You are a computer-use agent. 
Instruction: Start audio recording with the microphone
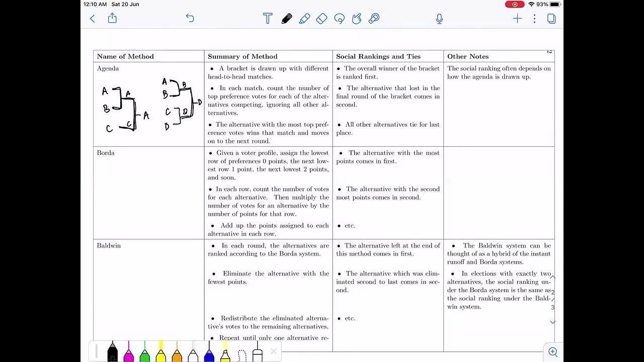[x=439, y=19]
